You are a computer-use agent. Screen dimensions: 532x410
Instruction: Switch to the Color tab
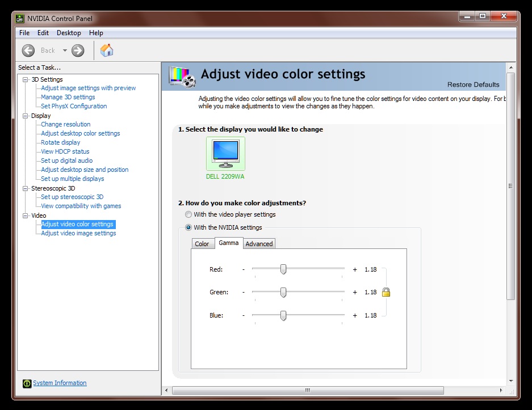202,244
